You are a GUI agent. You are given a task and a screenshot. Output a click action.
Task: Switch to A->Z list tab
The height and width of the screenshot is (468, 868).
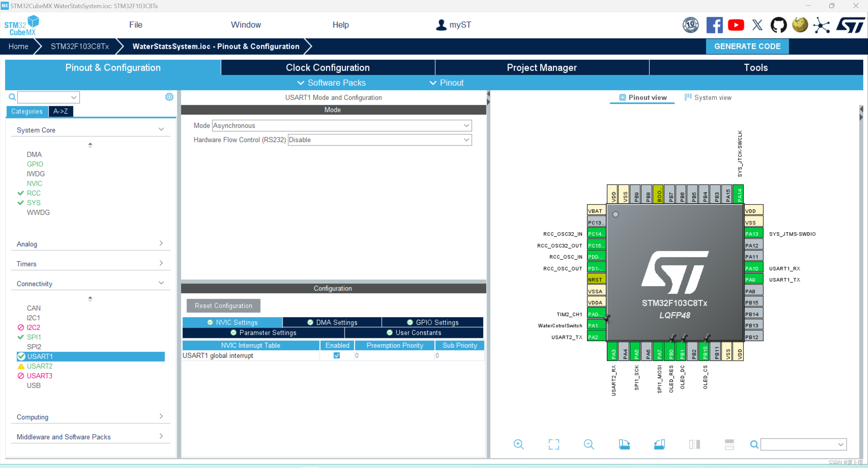(61, 111)
